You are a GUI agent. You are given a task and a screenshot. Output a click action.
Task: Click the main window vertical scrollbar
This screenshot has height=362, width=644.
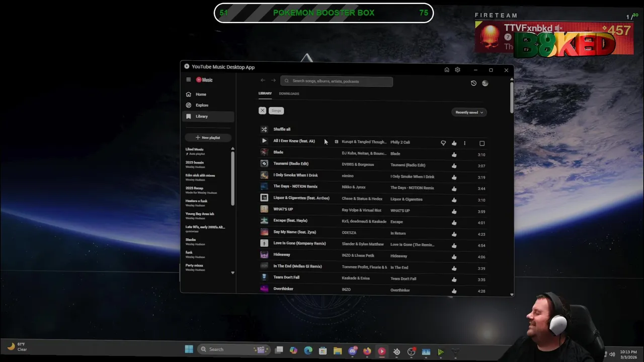pos(512,98)
